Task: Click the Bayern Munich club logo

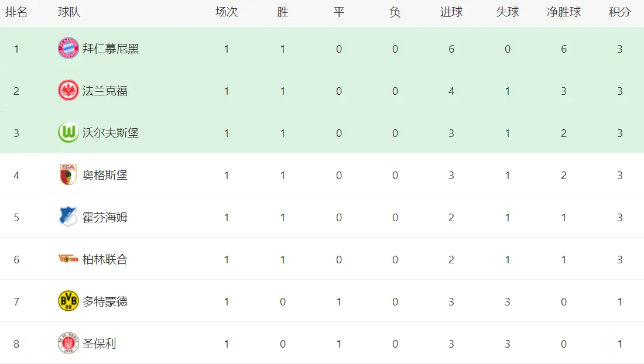Action: tap(68, 49)
